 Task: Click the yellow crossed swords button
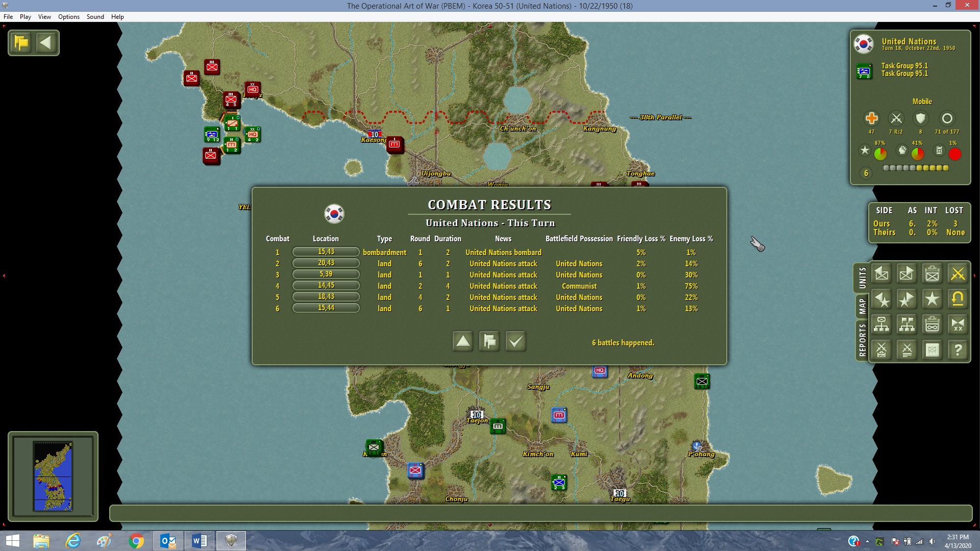click(x=958, y=274)
